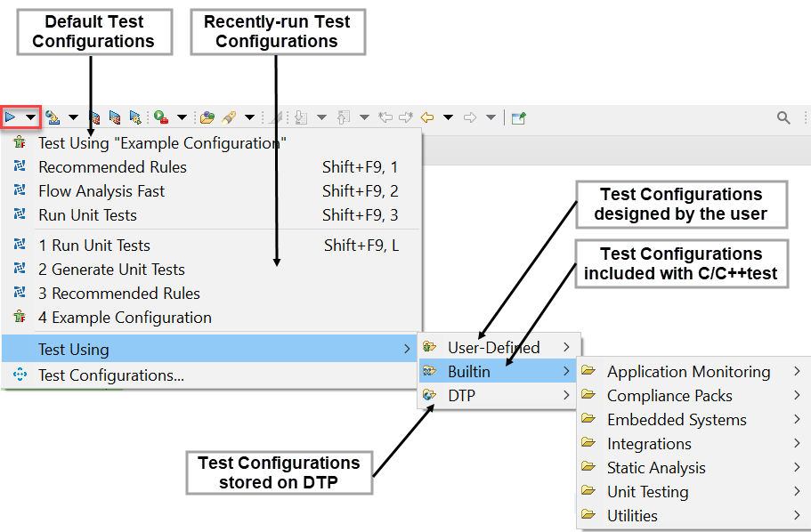Click green run icon with red toolbox
The image size is (811, 532).
tap(161, 118)
